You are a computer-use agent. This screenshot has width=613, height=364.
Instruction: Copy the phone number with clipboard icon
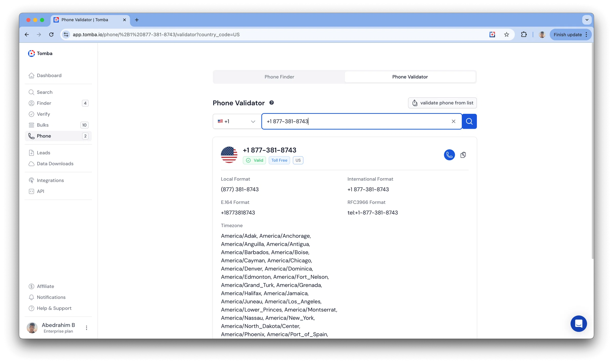(463, 155)
